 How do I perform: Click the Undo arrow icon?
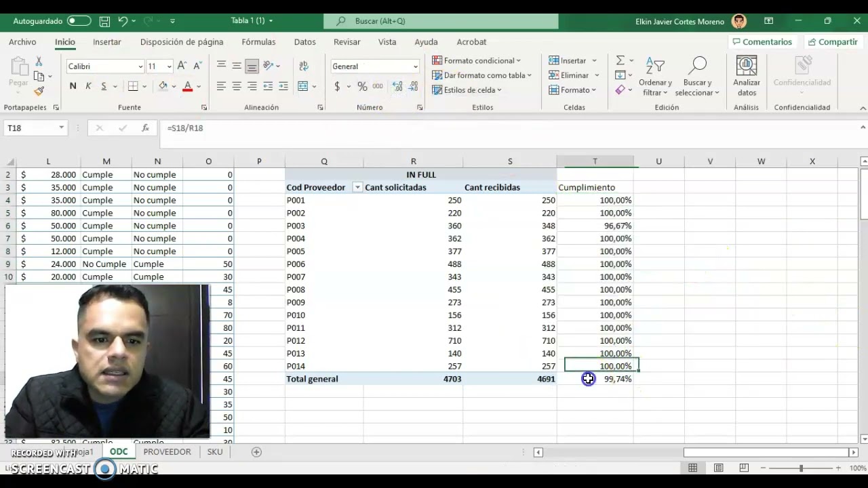coord(123,21)
